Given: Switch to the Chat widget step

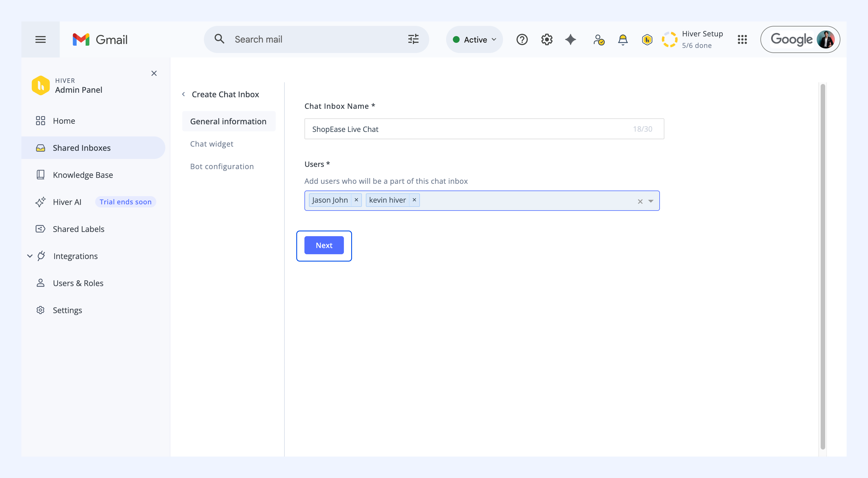Looking at the screenshot, I should (x=212, y=144).
